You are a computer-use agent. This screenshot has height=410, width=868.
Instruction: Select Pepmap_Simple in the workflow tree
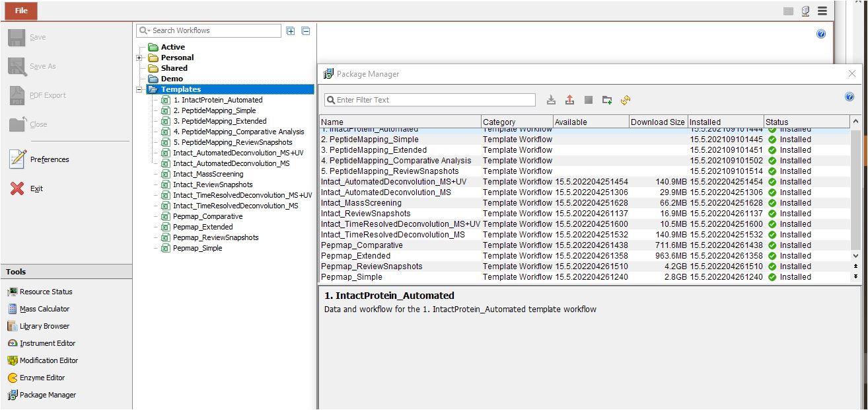(192, 248)
